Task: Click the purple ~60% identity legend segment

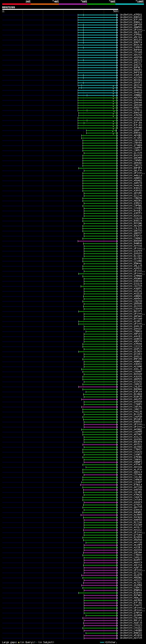Action: tap(73, 4)
